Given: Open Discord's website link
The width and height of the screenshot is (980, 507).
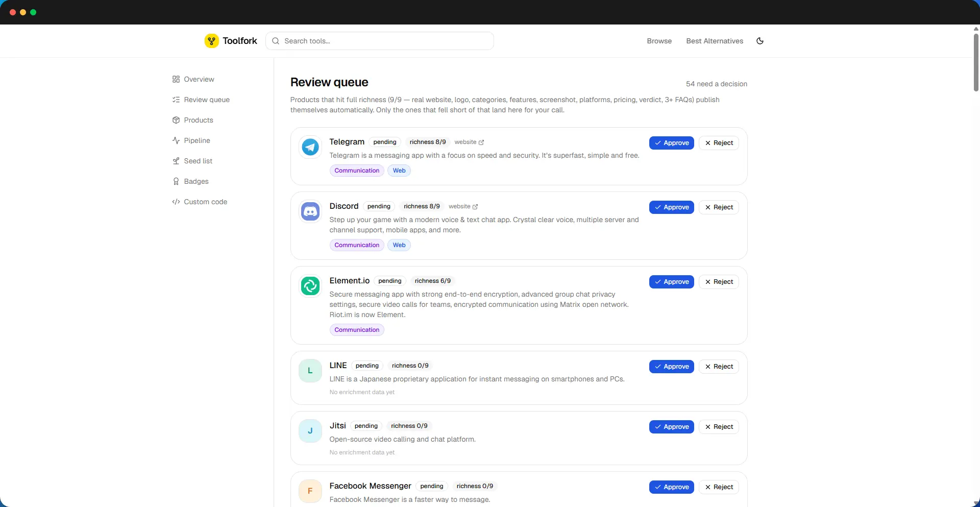Looking at the screenshot, I should pyautogui.click(x=463, y=206).
